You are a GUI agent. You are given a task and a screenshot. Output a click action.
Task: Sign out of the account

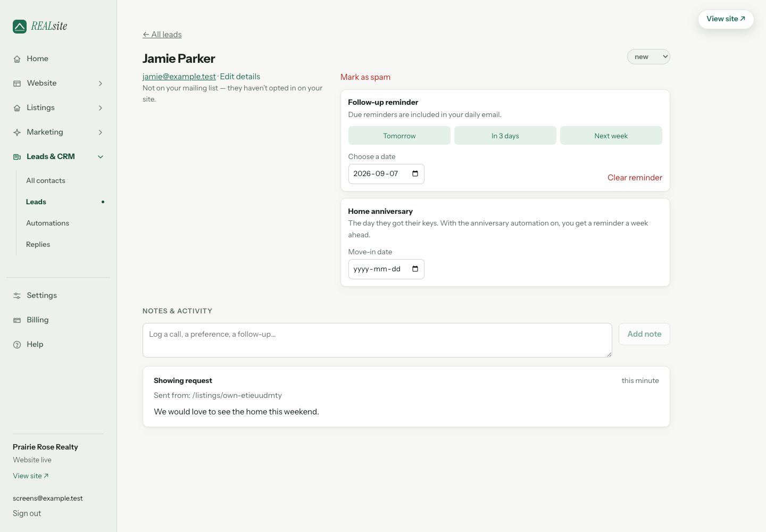click(x=27, y=514)
